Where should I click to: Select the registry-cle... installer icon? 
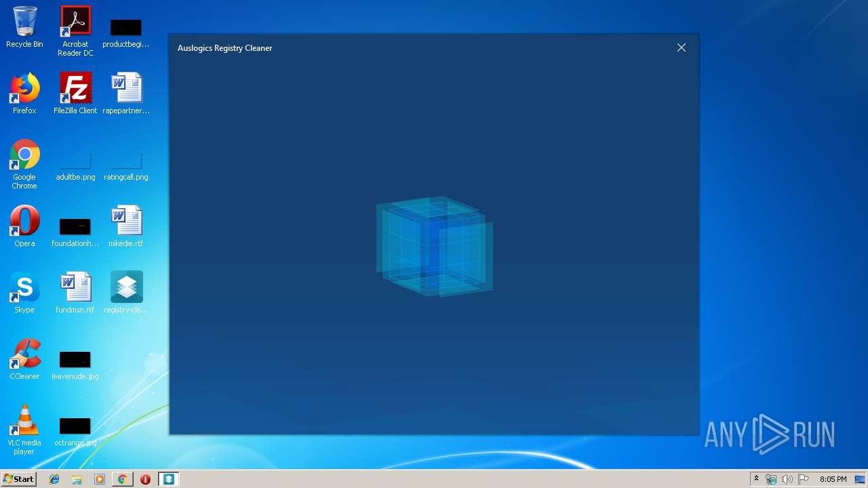tap(126, 293)
